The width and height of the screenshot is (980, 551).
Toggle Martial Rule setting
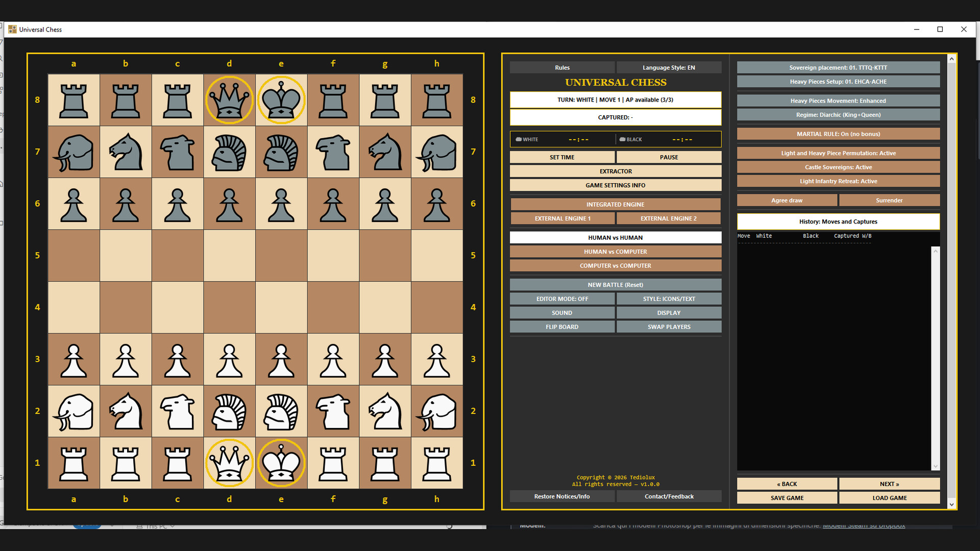click(838, 134)
